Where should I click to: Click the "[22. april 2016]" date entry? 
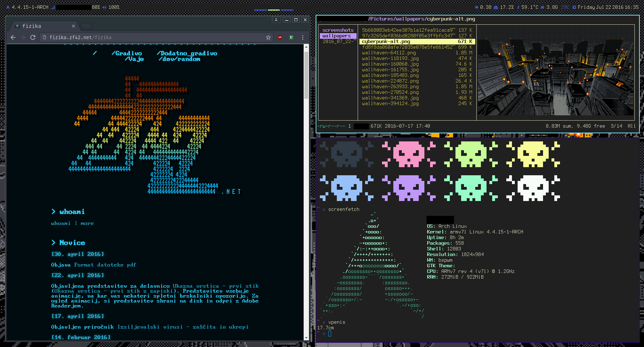tap(78, 275)
